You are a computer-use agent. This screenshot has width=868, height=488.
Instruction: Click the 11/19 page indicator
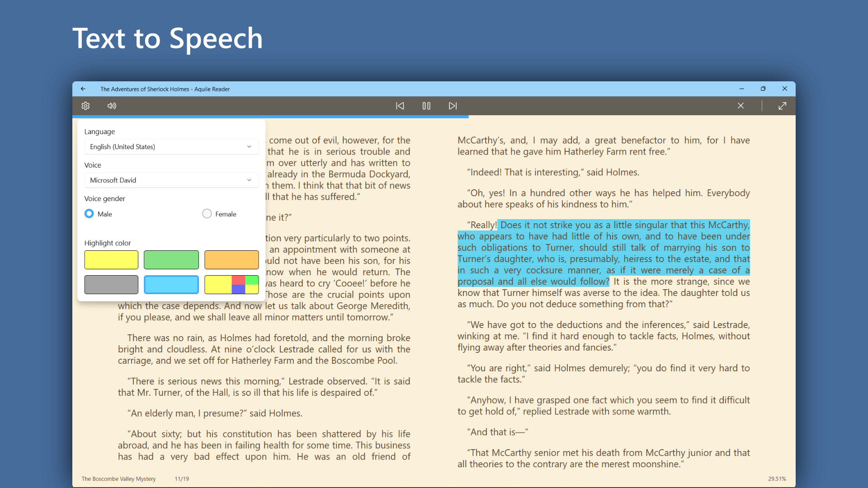[182, 479]
